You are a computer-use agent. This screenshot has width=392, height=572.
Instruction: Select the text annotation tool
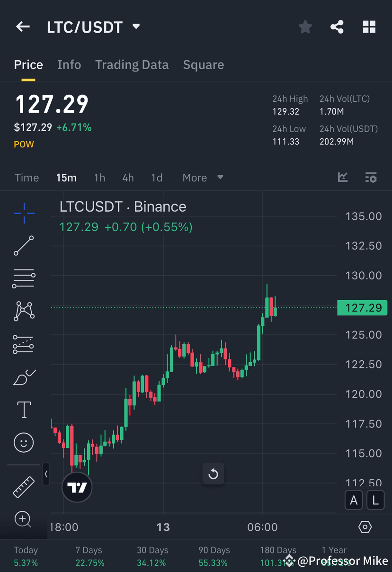[x=24, y=410]
